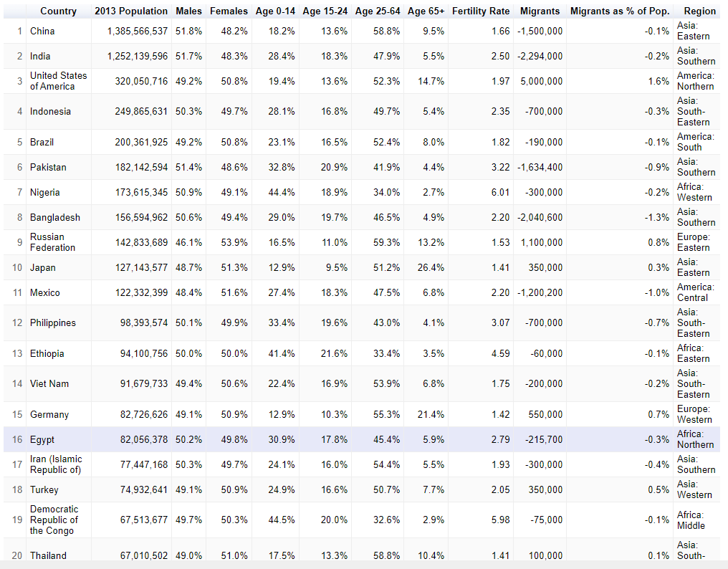Sort the table by the Country column header
The image size is (728, 569).
click(58, 11)
